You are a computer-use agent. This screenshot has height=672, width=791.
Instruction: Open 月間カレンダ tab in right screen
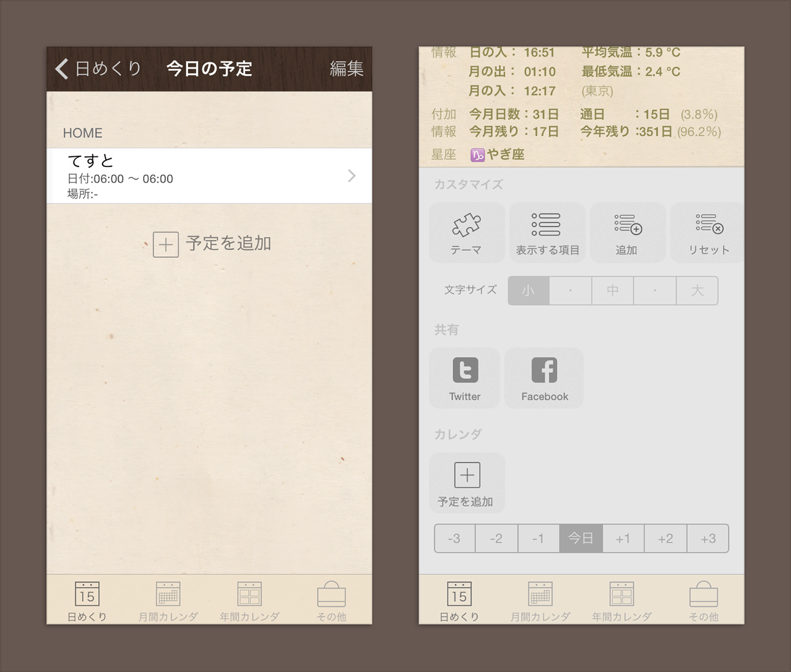pos(541,601)
